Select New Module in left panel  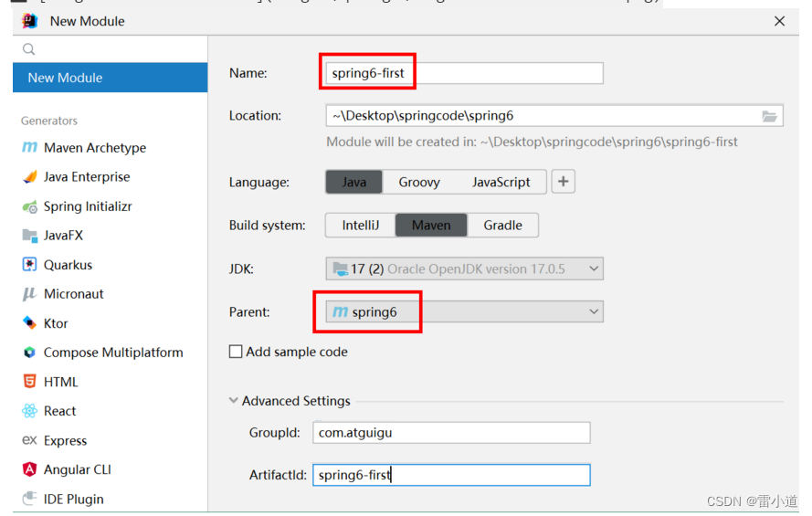pyautogui.click(x=111, y=78)
